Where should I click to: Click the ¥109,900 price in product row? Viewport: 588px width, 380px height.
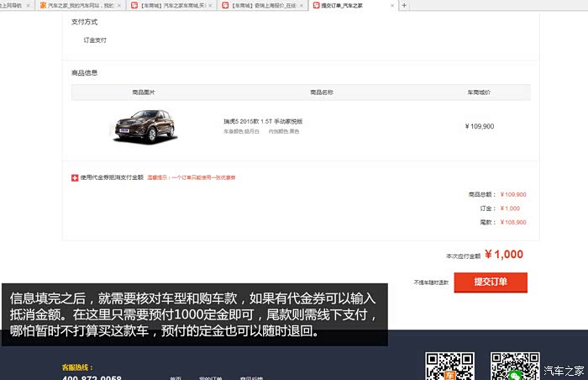point(480,126)
